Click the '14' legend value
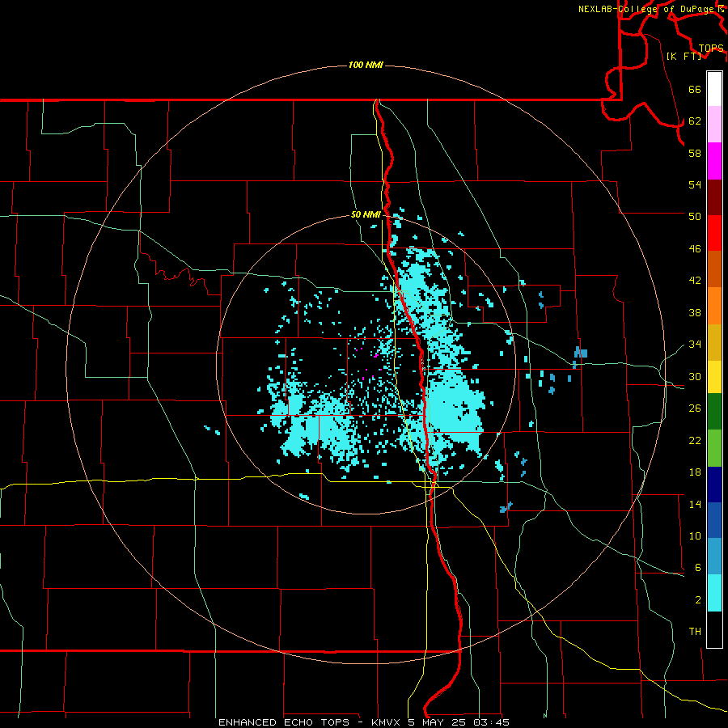This screenshot has width=728, height=728. click(x=695, y=504)
